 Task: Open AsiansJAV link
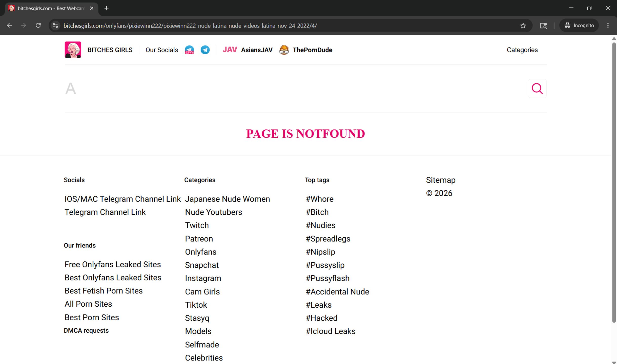click(257, 50)
